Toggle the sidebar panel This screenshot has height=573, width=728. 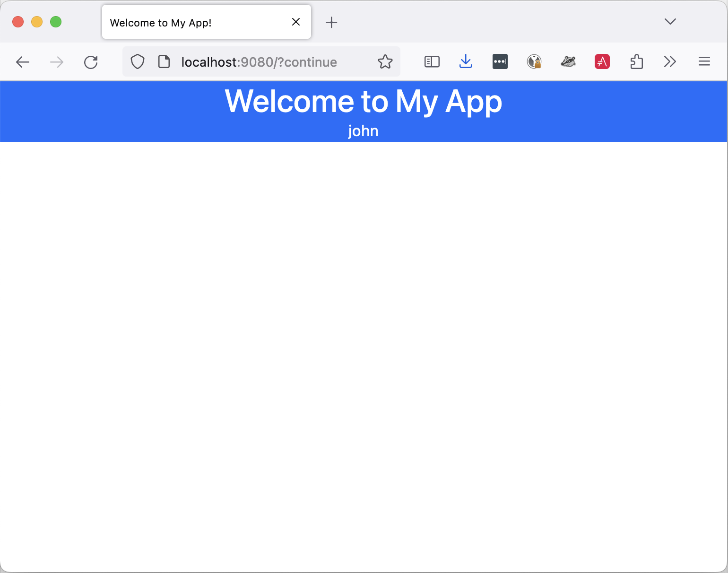[432, 61]
